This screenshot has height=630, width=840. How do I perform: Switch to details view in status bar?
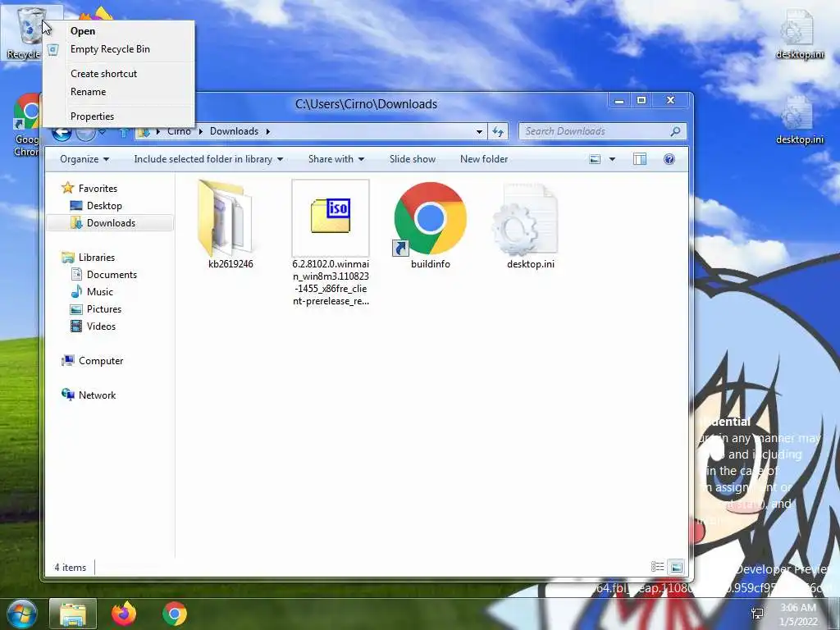[x=657, y=567]
